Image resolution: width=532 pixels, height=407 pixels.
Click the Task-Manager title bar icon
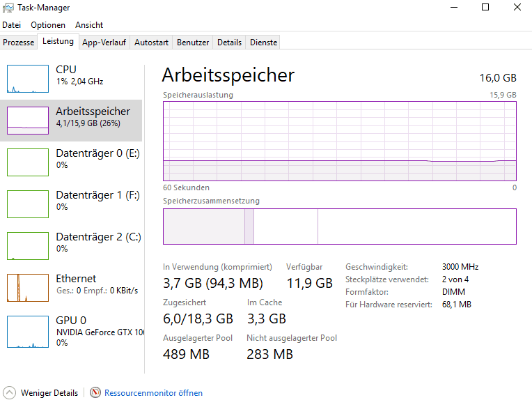tap(8, 8)
